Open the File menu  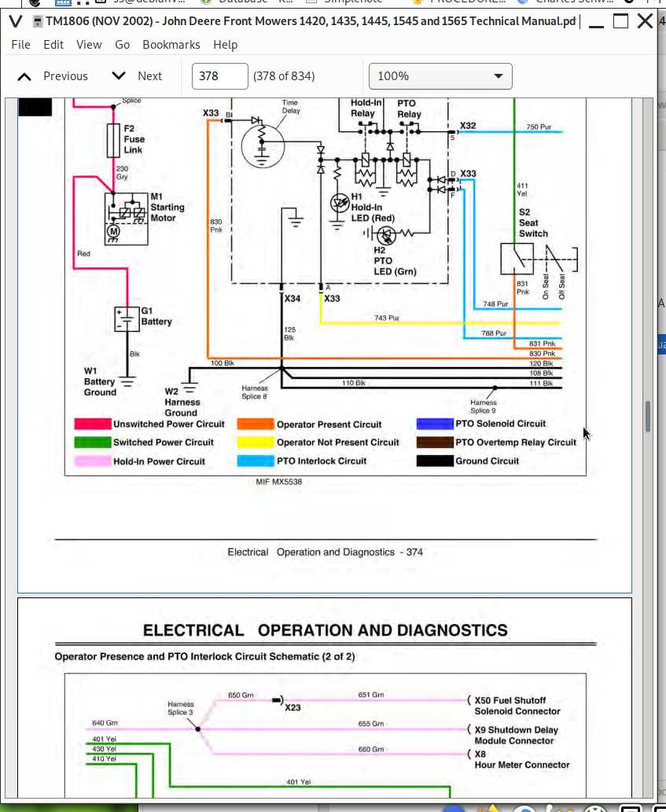[20, 45]
